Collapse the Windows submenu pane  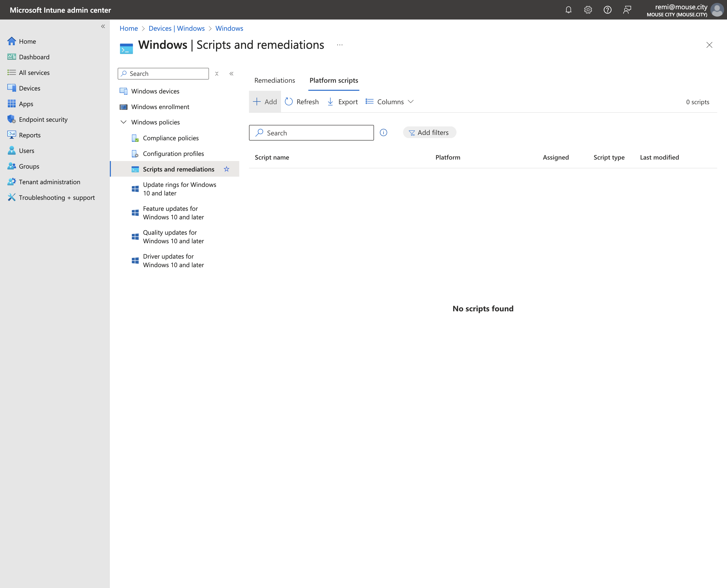point(231,73)
